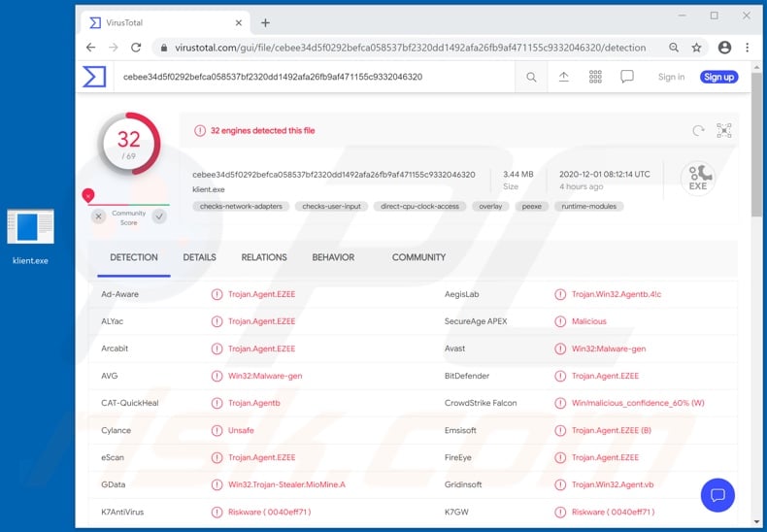The height and width of the screenshot is (532, 767).
Task: Open the apps grid icon
Action: tap(595, 77)
